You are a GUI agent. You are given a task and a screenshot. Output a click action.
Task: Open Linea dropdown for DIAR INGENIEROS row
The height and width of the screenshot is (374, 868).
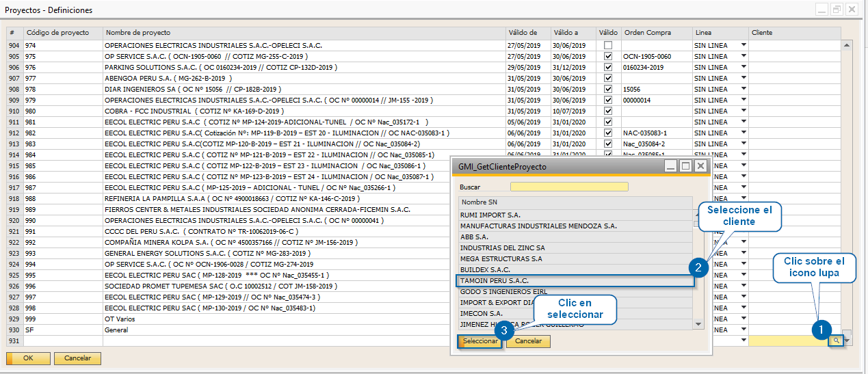(x=744, y=89)
